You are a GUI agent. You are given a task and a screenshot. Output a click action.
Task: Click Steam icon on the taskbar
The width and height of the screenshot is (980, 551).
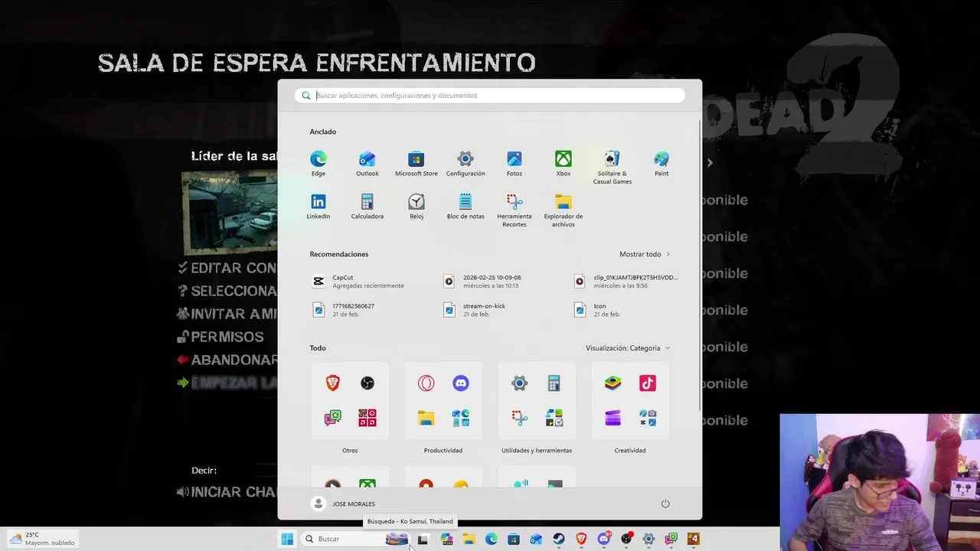point(559,539)
